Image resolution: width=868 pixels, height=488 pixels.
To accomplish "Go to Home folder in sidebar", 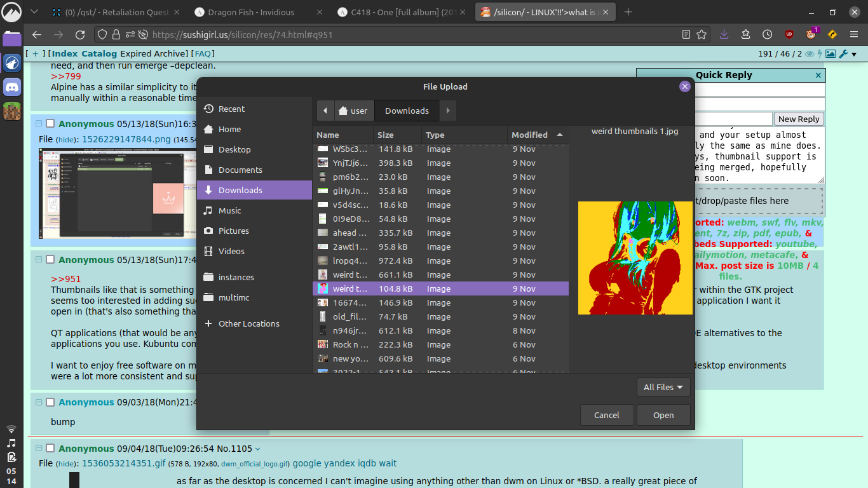I will (229, 129).
